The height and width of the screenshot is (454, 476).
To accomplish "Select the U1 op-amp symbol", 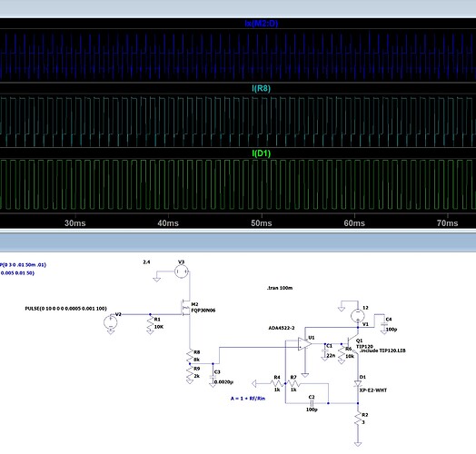I will click(x=304, y=344).
